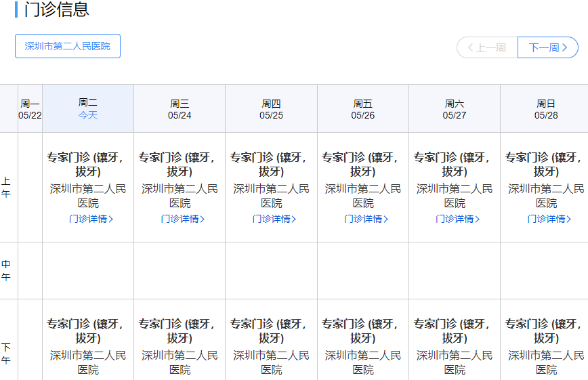Screen dimensions: 588x380
Task: Select the 深圳市第二人民医院 hospital tab
Action: 68,46
